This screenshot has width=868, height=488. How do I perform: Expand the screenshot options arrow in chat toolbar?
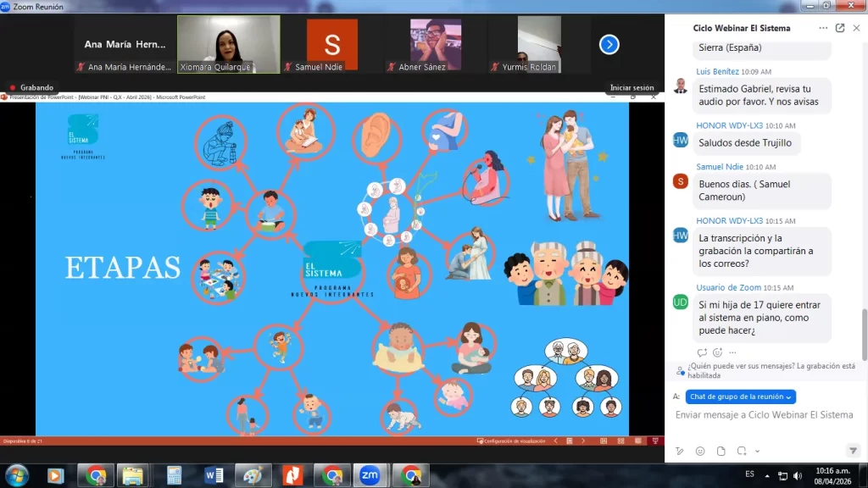(x=757, y=451)
